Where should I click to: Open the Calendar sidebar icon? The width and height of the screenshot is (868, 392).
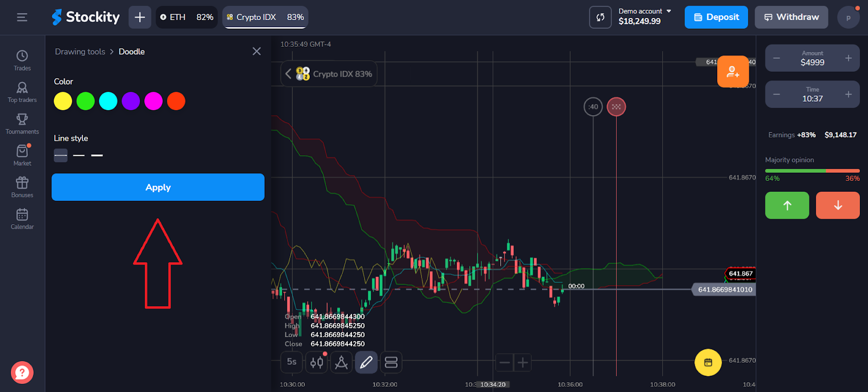pyautogui.click(x=22, y=218)
